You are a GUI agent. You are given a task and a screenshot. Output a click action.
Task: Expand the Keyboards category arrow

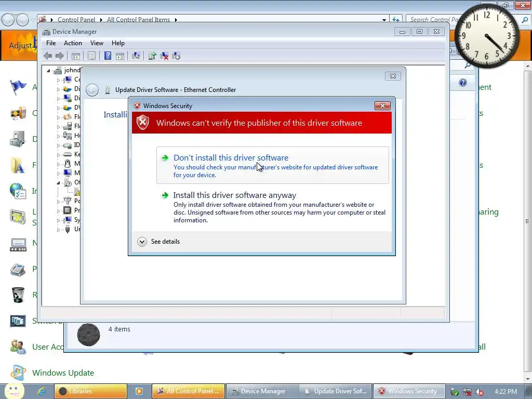coord(58,155)
